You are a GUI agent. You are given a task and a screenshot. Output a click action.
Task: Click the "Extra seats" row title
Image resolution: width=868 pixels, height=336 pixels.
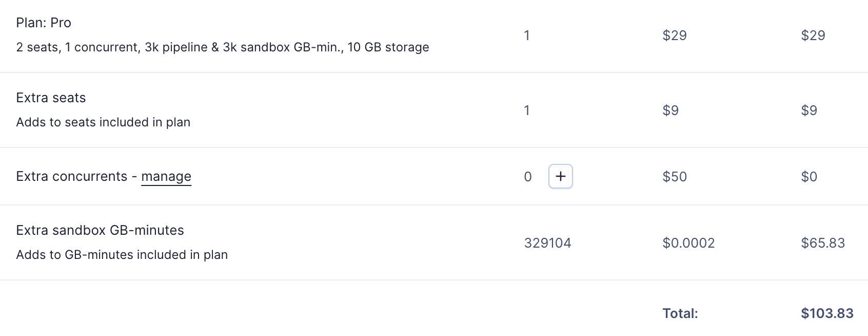pos(51,98)
